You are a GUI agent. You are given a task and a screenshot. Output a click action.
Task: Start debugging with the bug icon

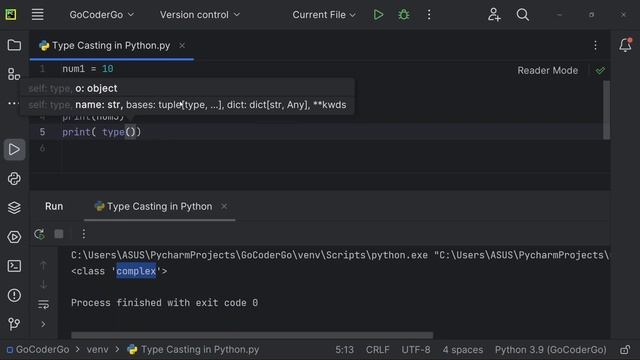[404, 15]
